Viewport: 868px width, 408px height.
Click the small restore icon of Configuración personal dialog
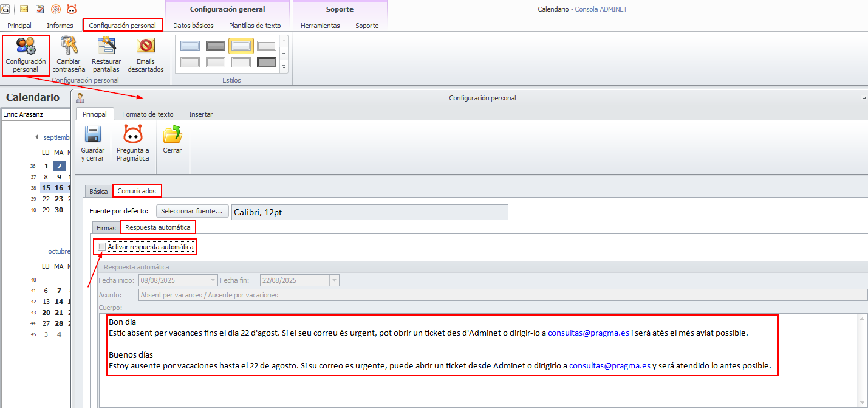click(x=864, y=98)
